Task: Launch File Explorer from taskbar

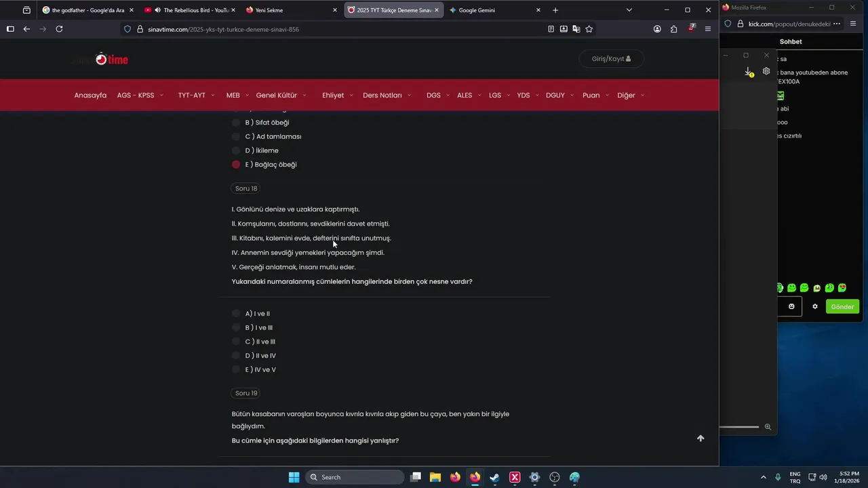Action: (x=435, y=477)
